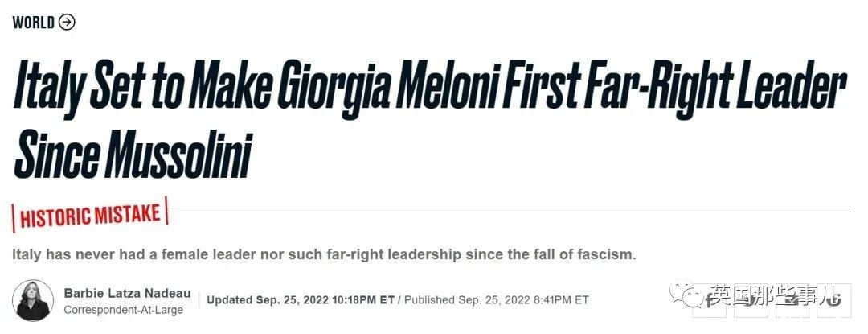Share the article by email icon
The width and height of the screenshot is (868, 334).
(x=792, y=300)
